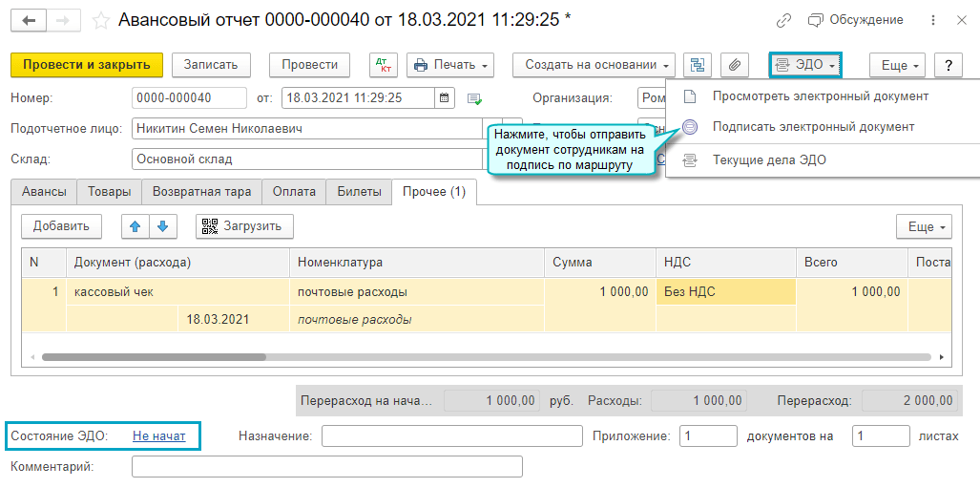Viewport: 980px width, 488px height.
Task: Click Загрузить button with QR icon
Action: pos(245,226)
